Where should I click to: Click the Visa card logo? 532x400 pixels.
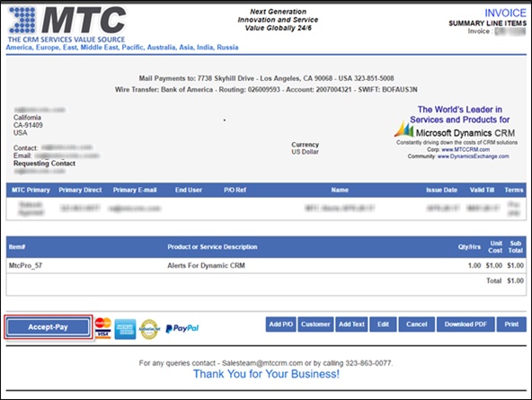point(102,334)
